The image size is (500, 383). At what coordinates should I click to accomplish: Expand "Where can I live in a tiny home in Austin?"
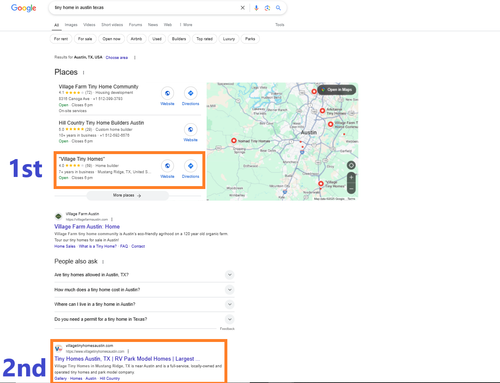[x=230, y=304]
